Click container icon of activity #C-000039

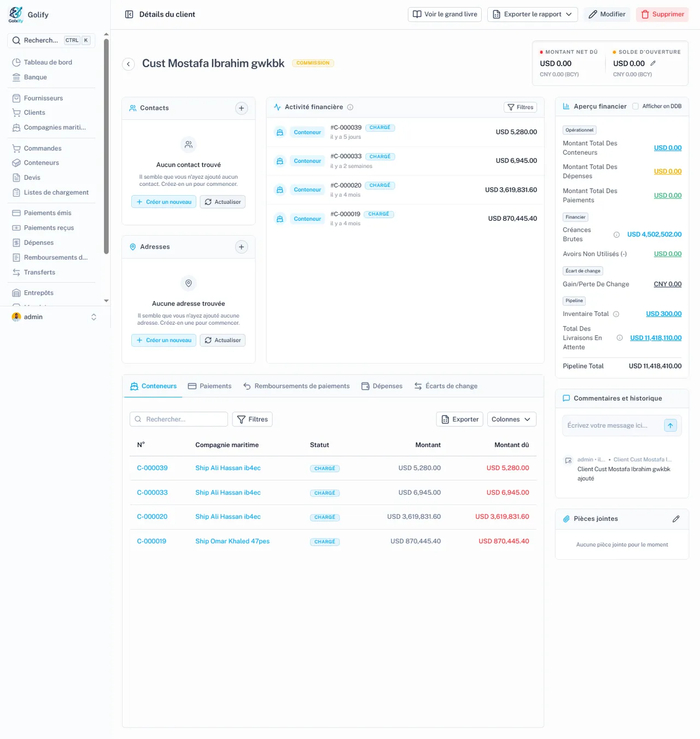coord(279,132)
